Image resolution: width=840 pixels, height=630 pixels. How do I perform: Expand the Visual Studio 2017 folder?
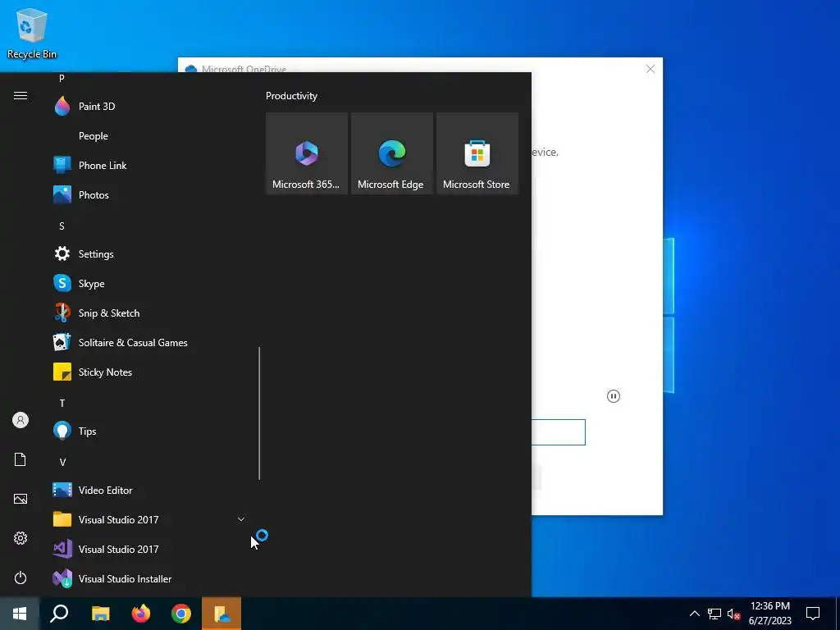point(148,519)
